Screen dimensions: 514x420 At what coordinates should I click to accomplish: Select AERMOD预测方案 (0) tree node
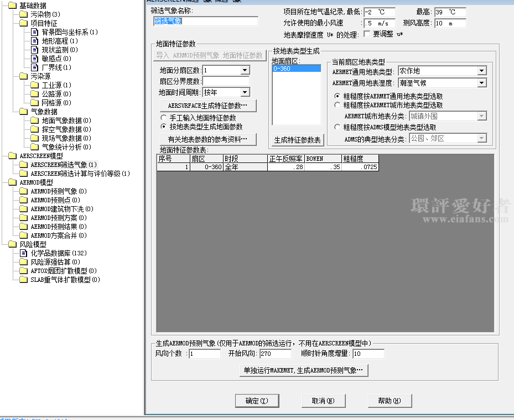point(59,217)
